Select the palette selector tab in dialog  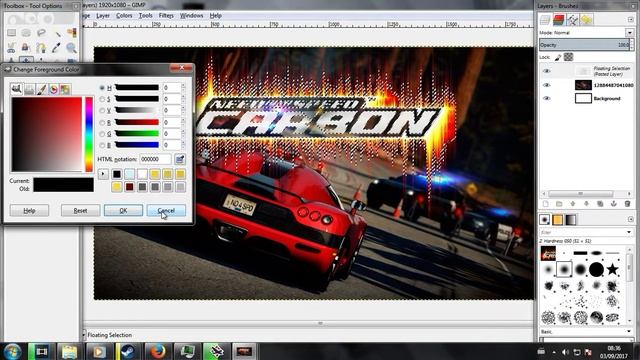65,89
